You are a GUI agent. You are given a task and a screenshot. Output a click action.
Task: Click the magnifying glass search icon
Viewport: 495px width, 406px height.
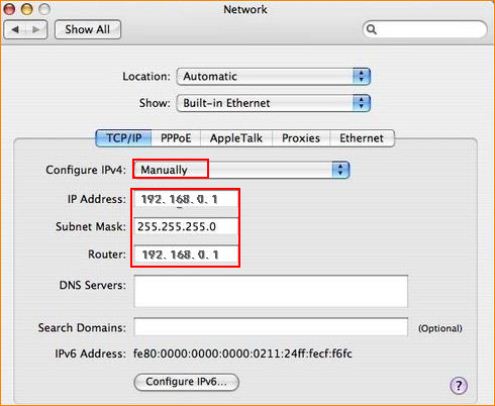[x=371, y=30]
